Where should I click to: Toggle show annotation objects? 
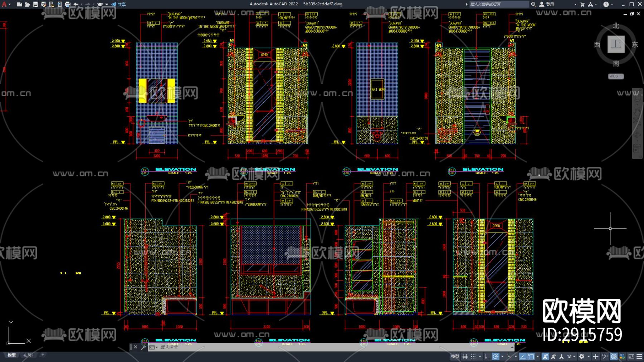pyautogui.click(x=545, y=356)
